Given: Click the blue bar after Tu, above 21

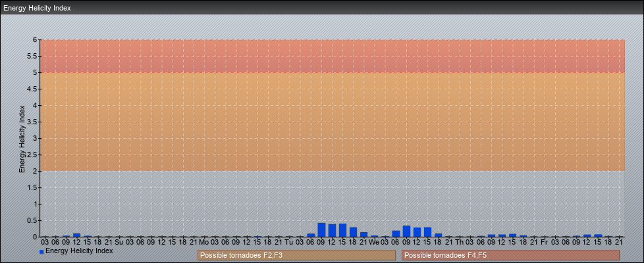Looking at the screenshot, I should [x=364, y=234].
